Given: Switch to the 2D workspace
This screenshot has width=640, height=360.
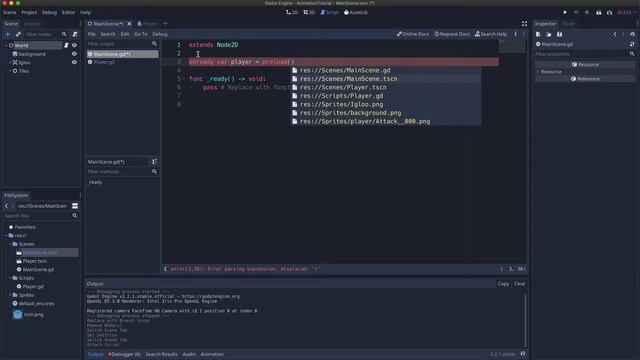Looking at the screenshot, I should [x=292, y=12].
